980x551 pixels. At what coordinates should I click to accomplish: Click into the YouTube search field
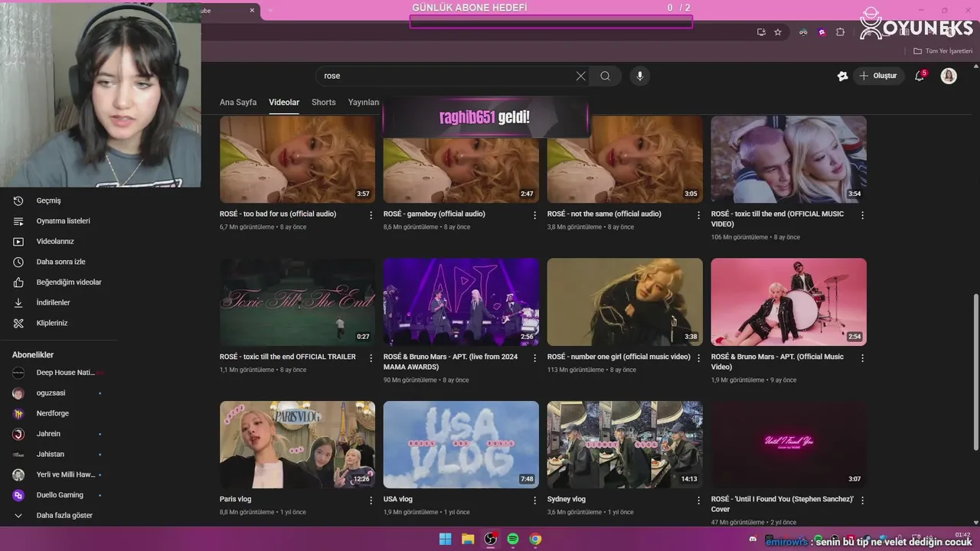(x=448, y=76)
